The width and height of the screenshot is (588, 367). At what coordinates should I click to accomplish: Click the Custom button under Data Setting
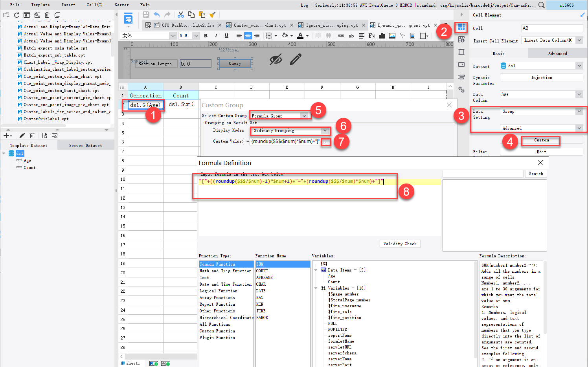pyautogui.click(x=541, y=141)
